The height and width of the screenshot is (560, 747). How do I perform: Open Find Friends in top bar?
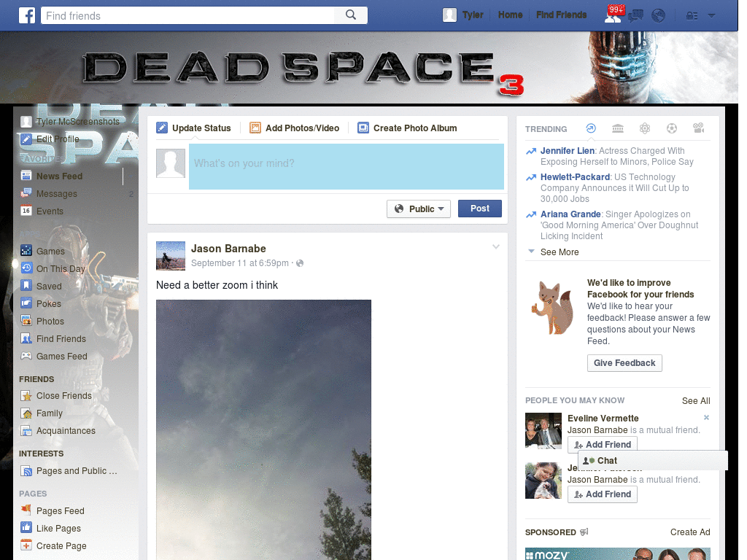[x=561, y=15]
